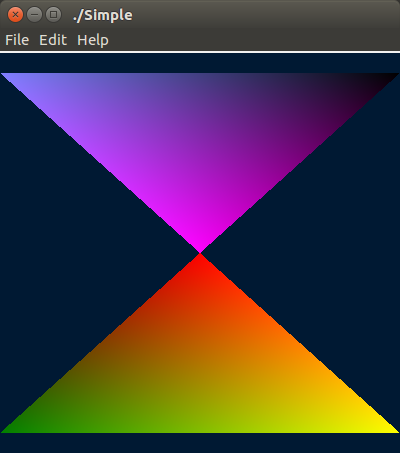Click empty menu bar area beside Help
Image resolution: width=400 pixels, height=453 pixels.
point(253,40)
